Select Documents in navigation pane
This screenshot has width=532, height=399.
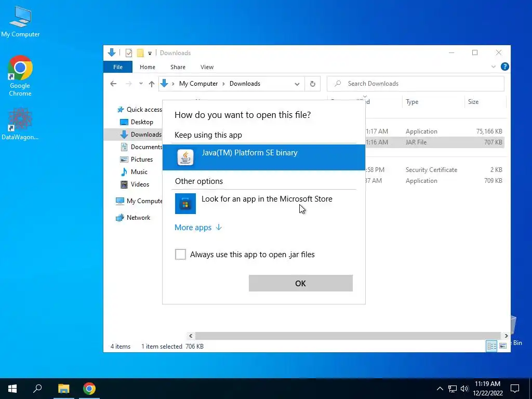(141, 147)
